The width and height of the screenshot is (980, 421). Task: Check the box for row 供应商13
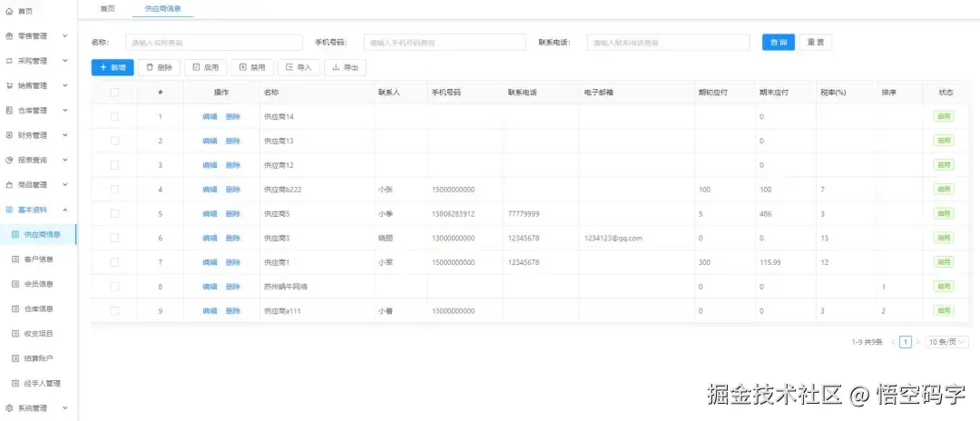click(114, 142)
